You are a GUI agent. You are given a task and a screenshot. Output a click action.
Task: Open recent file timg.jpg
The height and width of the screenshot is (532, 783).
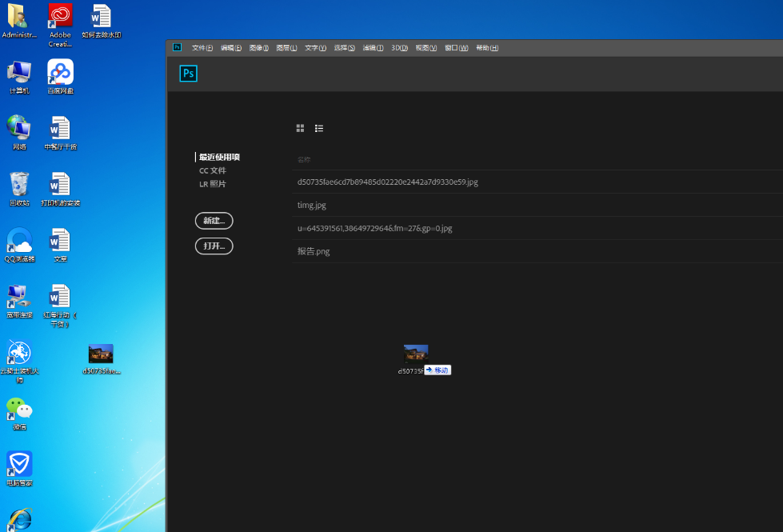pyautogui.click(x=537, y=205)
